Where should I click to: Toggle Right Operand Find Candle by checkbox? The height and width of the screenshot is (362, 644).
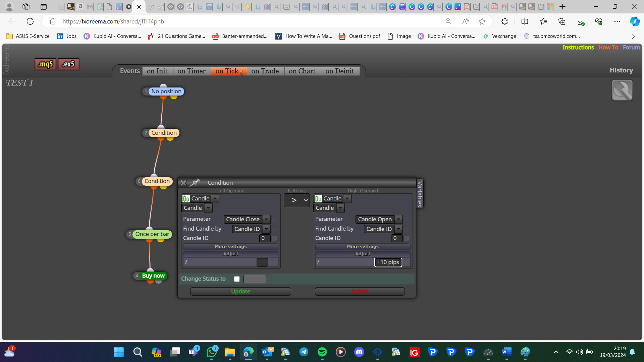407,229
